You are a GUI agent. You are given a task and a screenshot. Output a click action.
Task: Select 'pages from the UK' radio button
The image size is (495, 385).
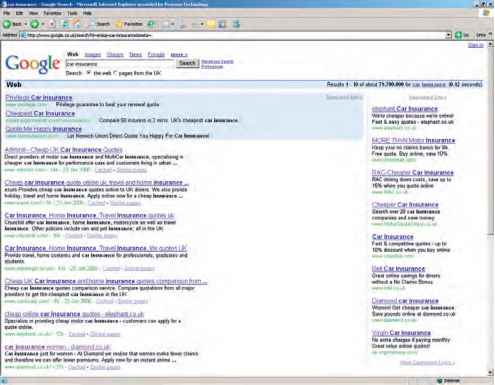[x=115, y=73]
